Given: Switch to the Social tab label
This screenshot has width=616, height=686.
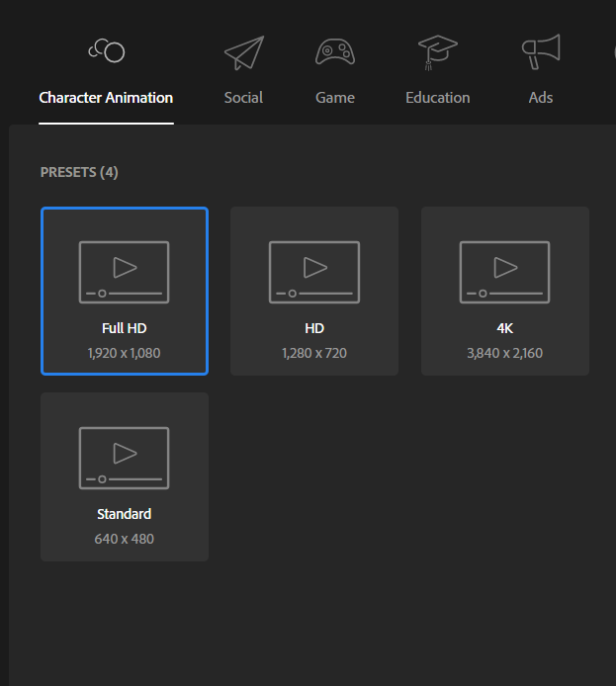Looking at the screenshot, I should tap(243, 98).
